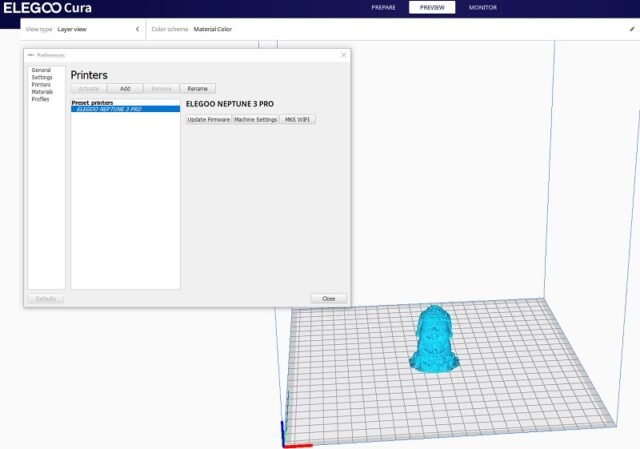Select ELEGOO NEPTUNE 3 PRO in printer list

pyautogui.click(x=125, y=109)
